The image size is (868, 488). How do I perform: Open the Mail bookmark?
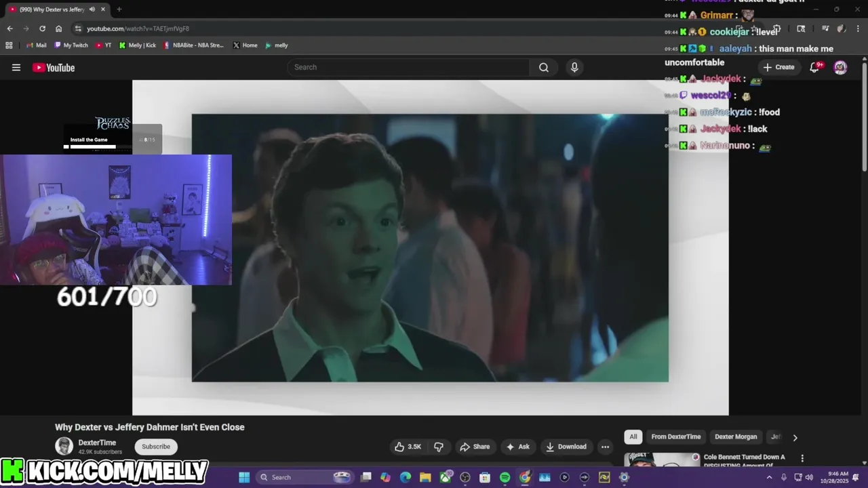coord(36,45)
